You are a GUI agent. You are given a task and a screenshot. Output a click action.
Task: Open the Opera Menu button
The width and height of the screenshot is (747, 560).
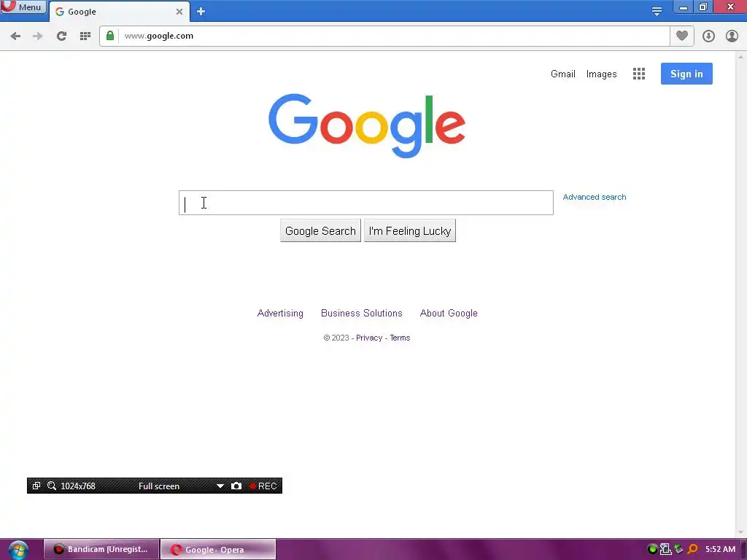(x=23, y=7)
